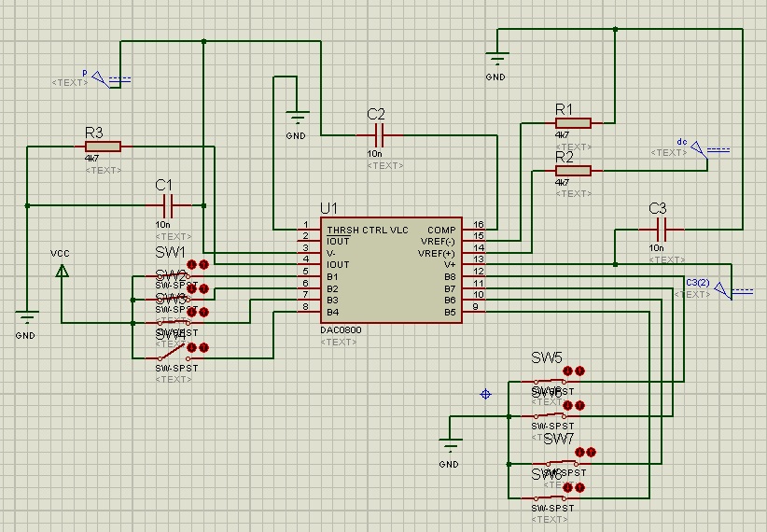
Task: Click the VREF(+) pin label on U1
Action: point(437,253)
